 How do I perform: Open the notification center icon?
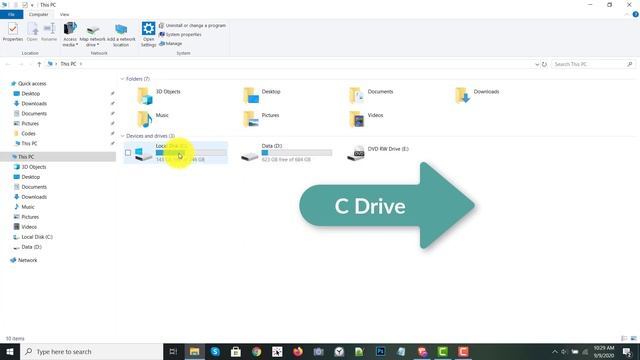tap(627, 351)
